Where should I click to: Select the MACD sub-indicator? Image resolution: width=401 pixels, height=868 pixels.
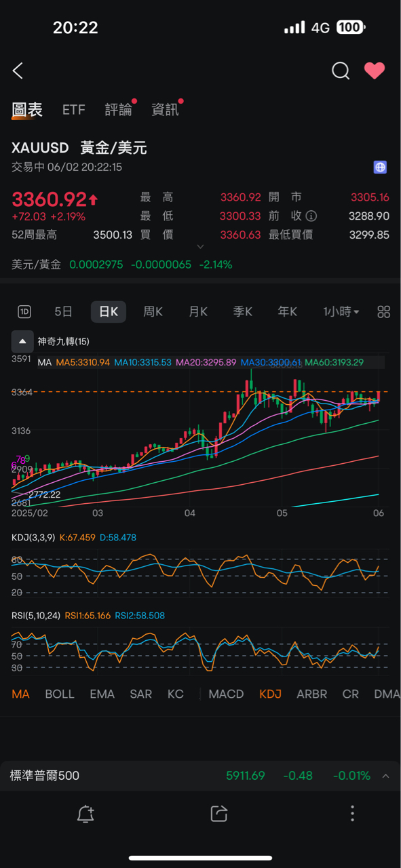click(226, 694)
